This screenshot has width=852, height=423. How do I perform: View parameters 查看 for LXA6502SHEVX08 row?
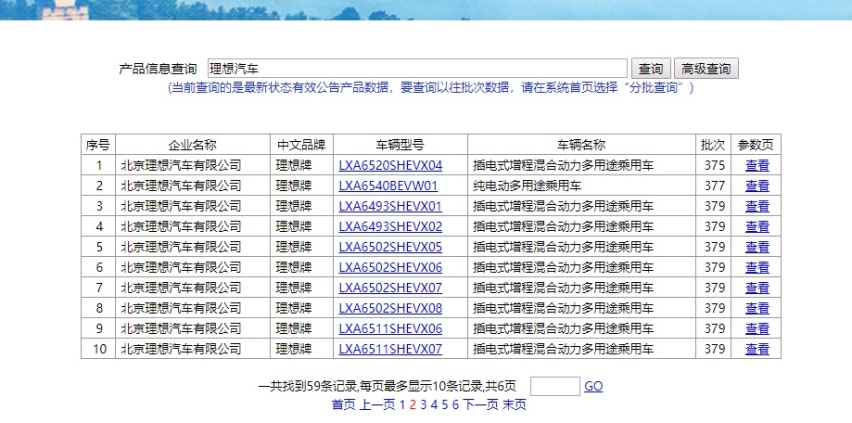pos(757,308)
